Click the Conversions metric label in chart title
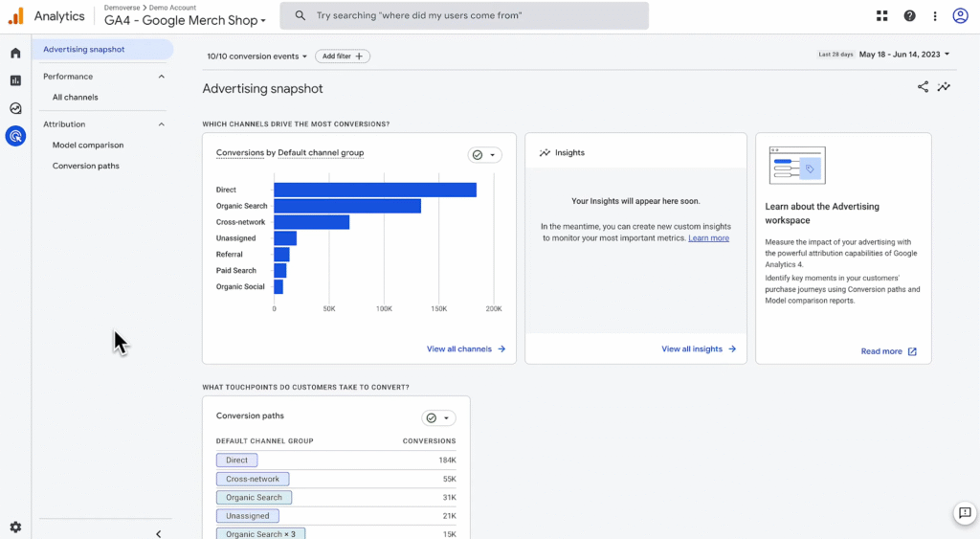This screenshot has width=980, height=539. tap(240, 152)
